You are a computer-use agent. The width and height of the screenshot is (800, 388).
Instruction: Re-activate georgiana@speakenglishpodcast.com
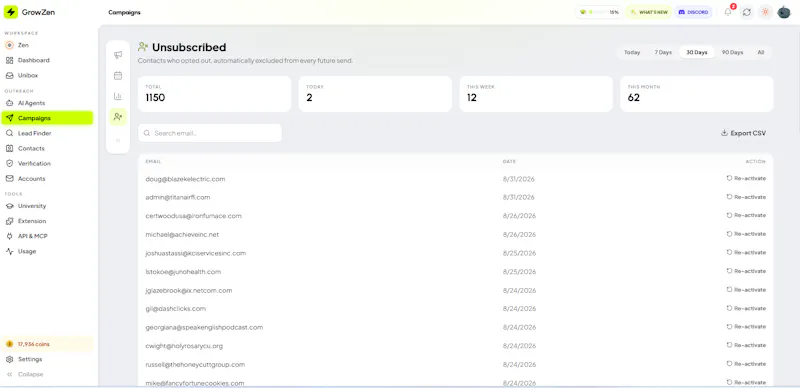746,327
